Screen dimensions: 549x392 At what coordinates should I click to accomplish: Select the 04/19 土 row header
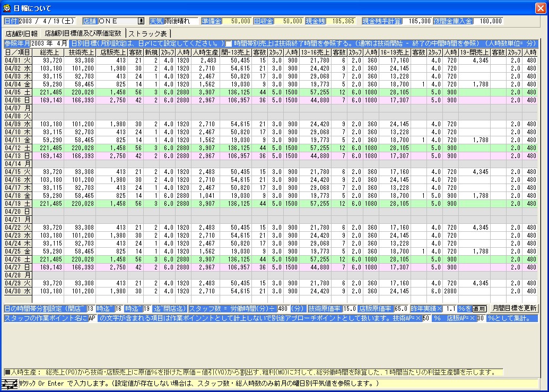pyautogui.click(x=18, y=204)
